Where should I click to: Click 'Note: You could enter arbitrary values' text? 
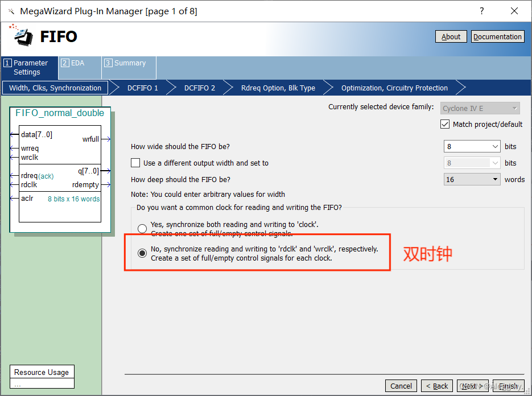(x=208, y=194)
